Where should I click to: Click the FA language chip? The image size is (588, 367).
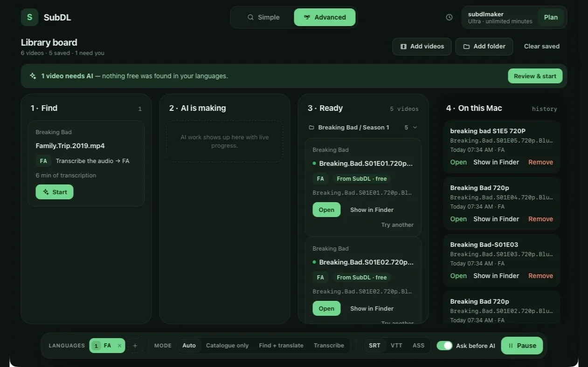click(107, 346)
